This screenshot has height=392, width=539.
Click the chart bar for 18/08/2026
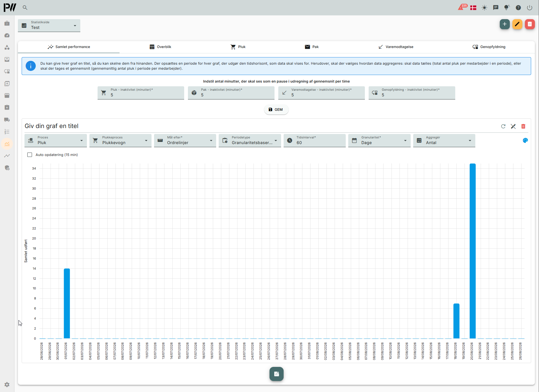[456, 321]
